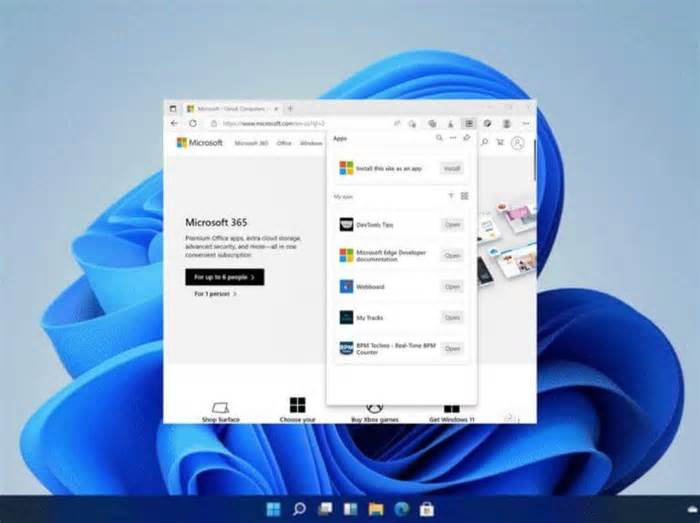Open Microsoft Store from the taskbar
The image size is (700, 523).
tap(427, 509)
